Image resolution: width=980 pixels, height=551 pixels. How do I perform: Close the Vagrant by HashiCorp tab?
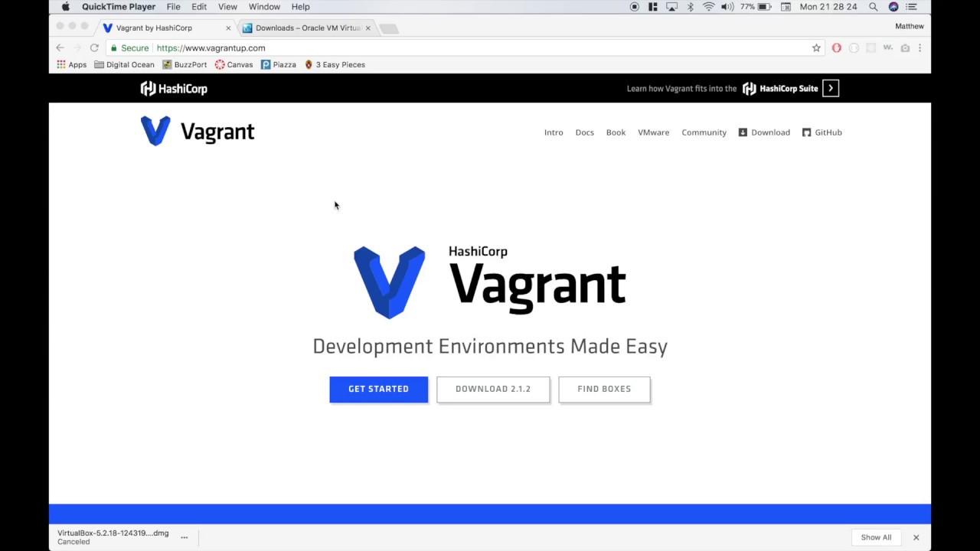(x=227, y=28)
